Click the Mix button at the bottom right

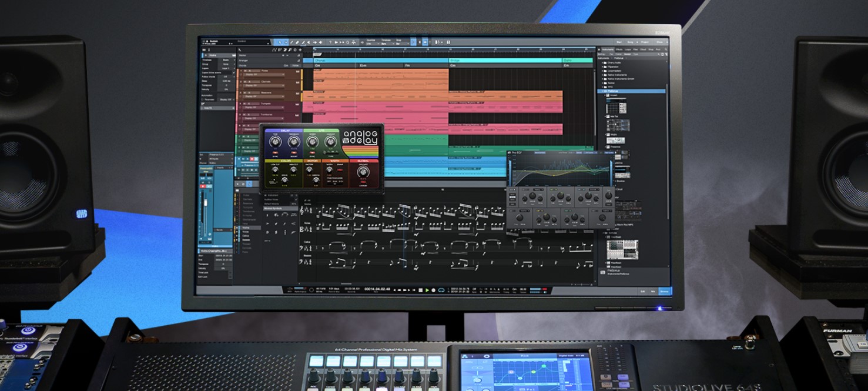coord(653,291)
